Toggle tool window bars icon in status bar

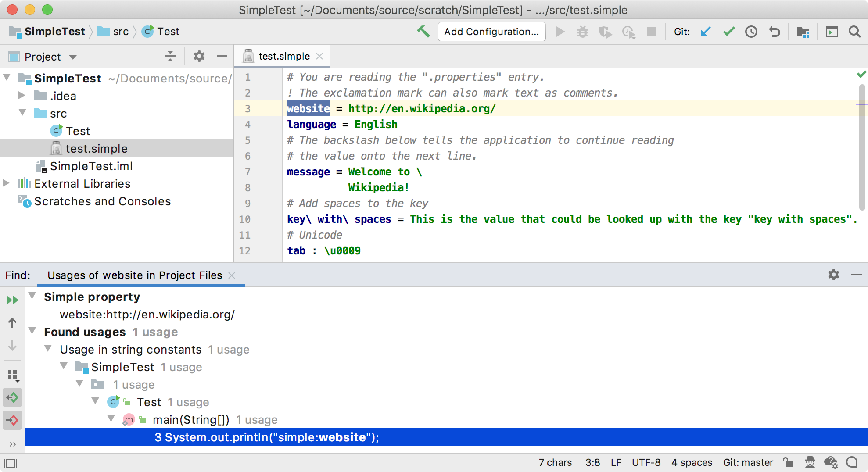click(11, 463)
